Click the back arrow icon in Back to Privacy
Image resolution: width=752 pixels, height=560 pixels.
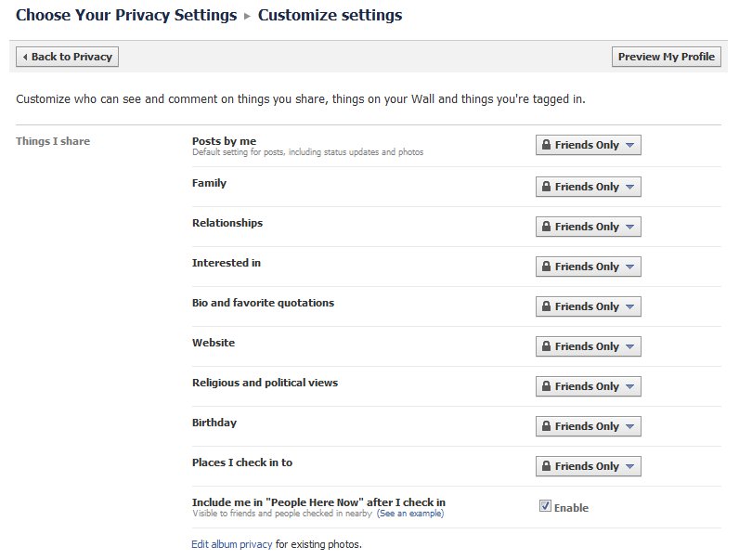(25, 57)
